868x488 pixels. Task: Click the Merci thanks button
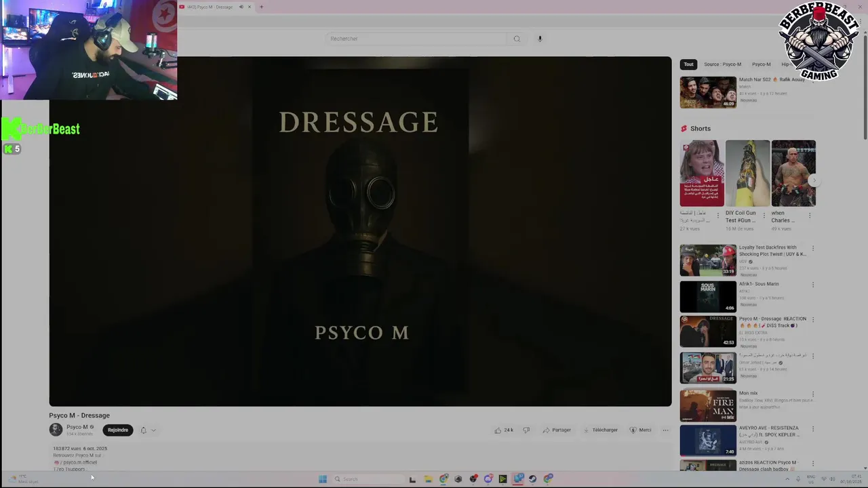pyautogui.click(x=640, y=430)
